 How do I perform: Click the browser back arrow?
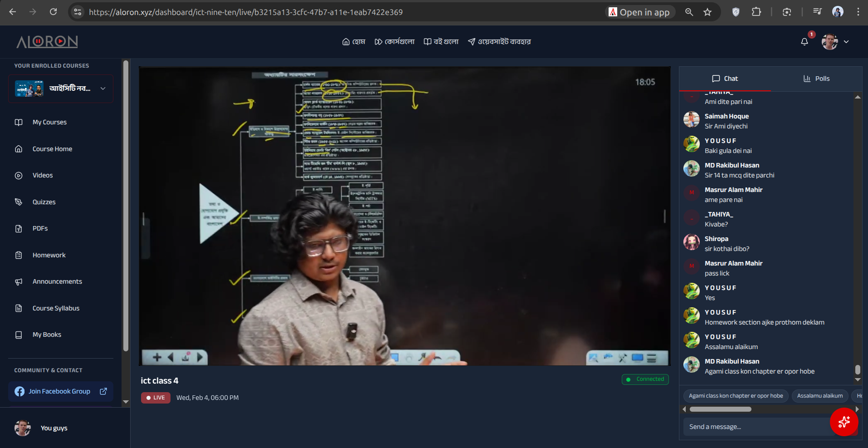[x=13, y=12]
